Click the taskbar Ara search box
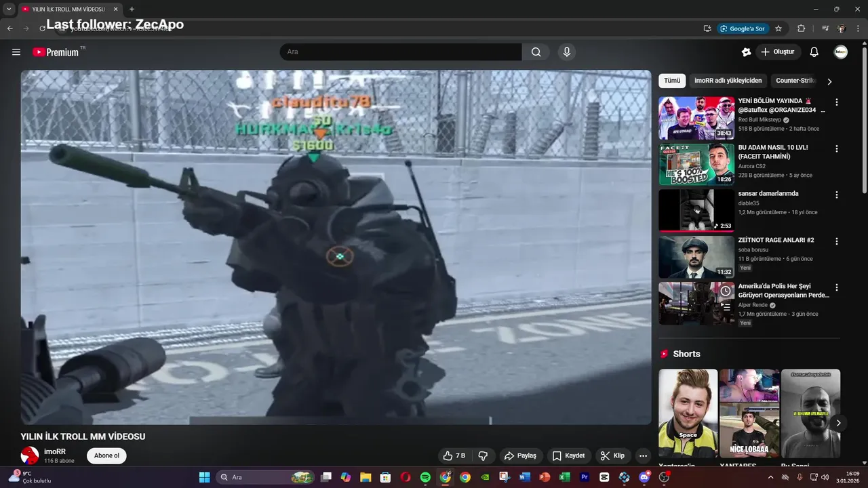 click(x=265, y=477)
